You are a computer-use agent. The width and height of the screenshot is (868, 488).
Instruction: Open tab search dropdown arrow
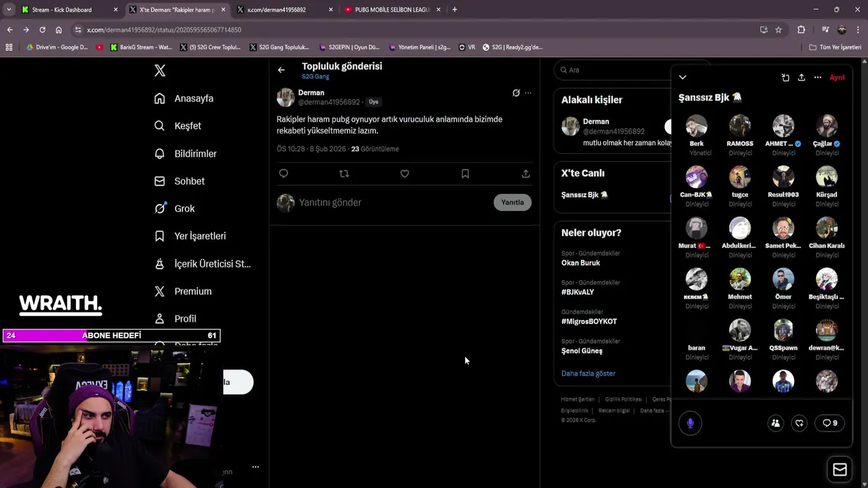pos(8,9)
